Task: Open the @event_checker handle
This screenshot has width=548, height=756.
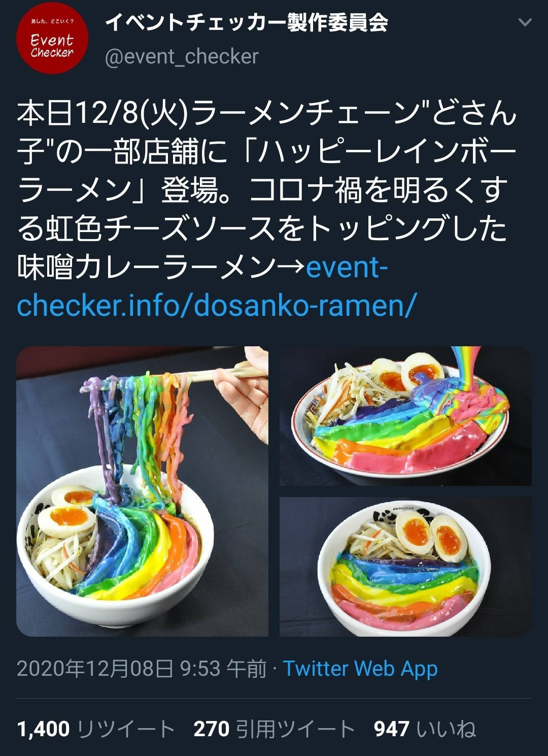Action: [x=182, y=56]
